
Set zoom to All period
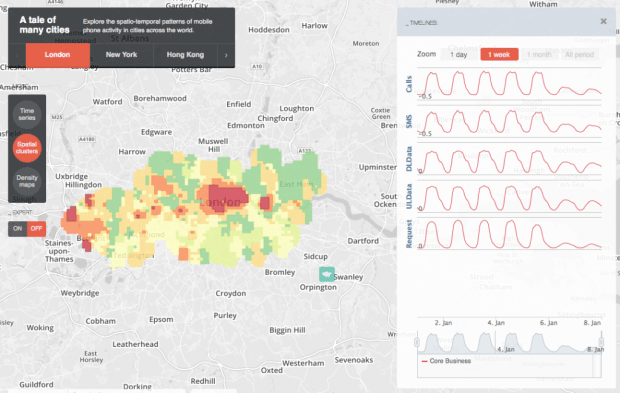click(x=579, y=55)
